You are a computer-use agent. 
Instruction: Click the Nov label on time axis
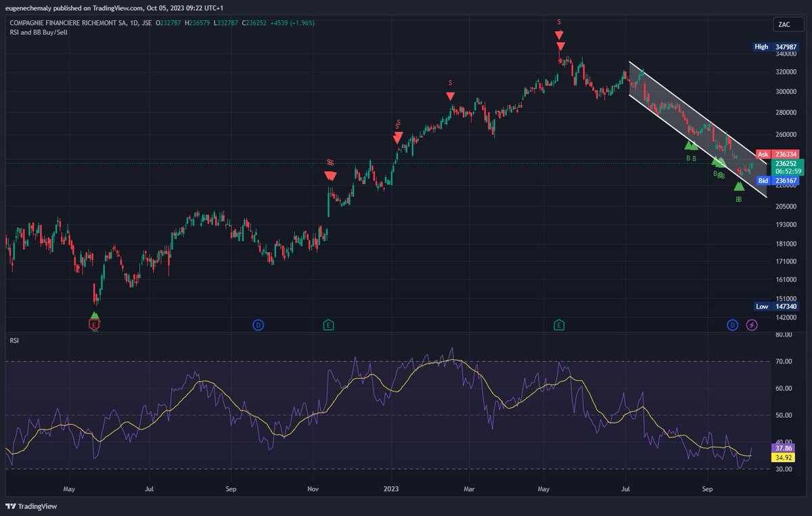tap(313, 488)
